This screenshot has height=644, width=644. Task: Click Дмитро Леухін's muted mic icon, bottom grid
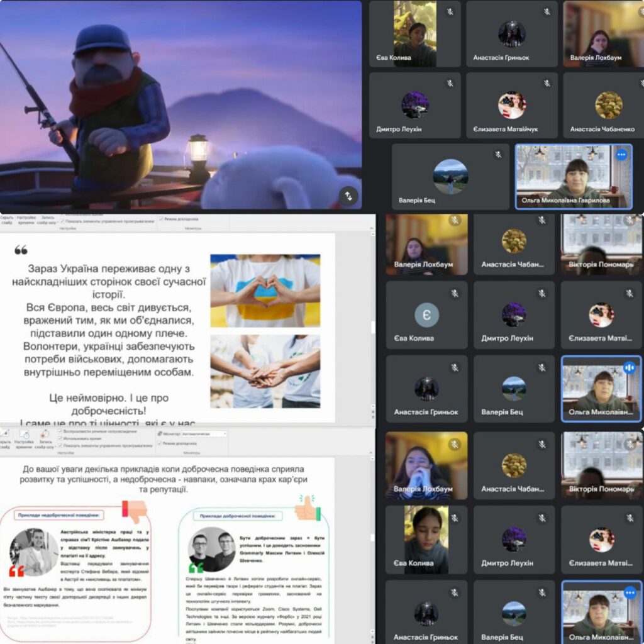click(x=542, y=518)
